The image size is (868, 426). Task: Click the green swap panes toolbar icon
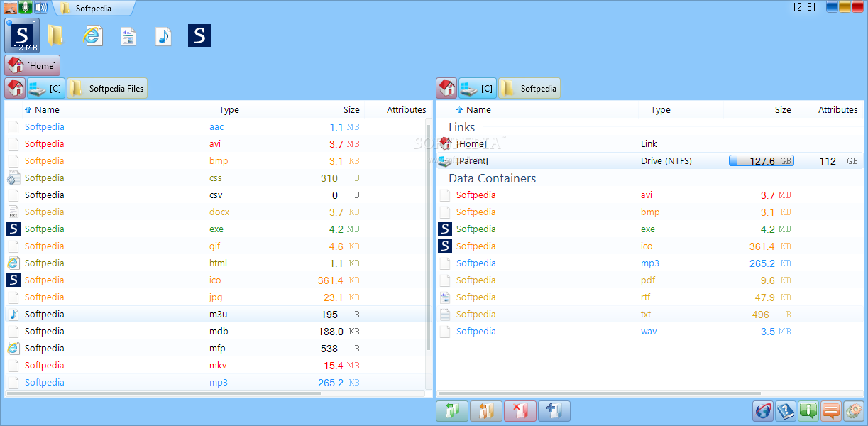pyautogui.click(x=452, y=411)
